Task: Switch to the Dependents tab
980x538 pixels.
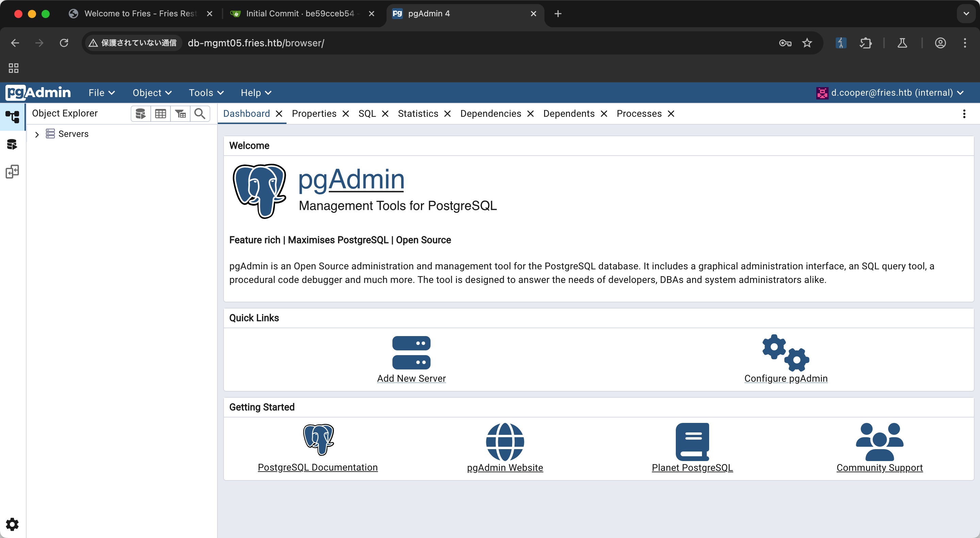Action: (x=569, y=113)
